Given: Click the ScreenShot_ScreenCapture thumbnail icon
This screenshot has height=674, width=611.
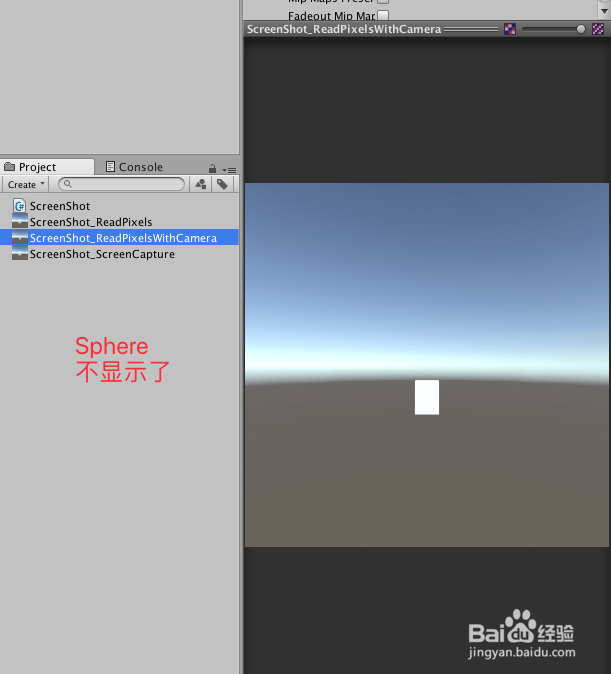Looking at the screenshot, I should pos(20,253).
